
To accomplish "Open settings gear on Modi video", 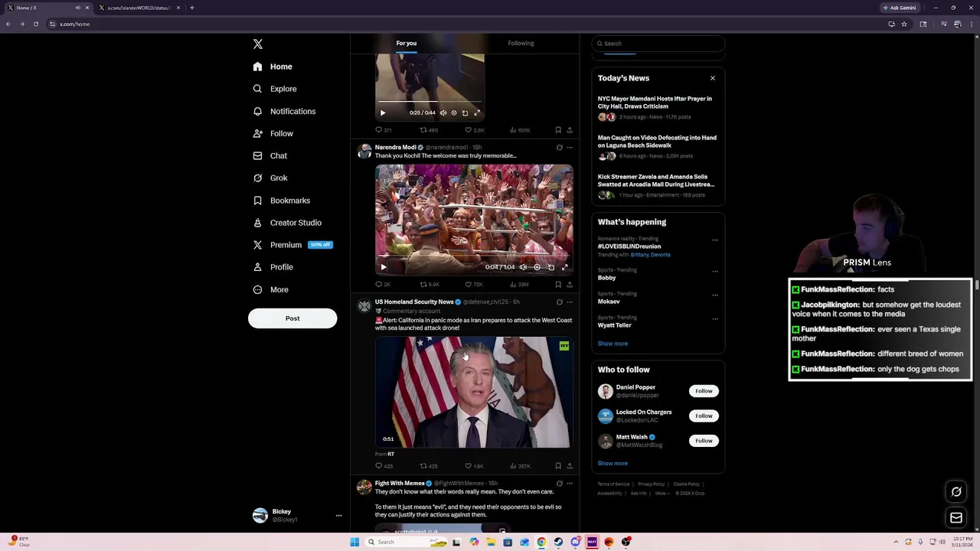I will click(x=537, y=267).
